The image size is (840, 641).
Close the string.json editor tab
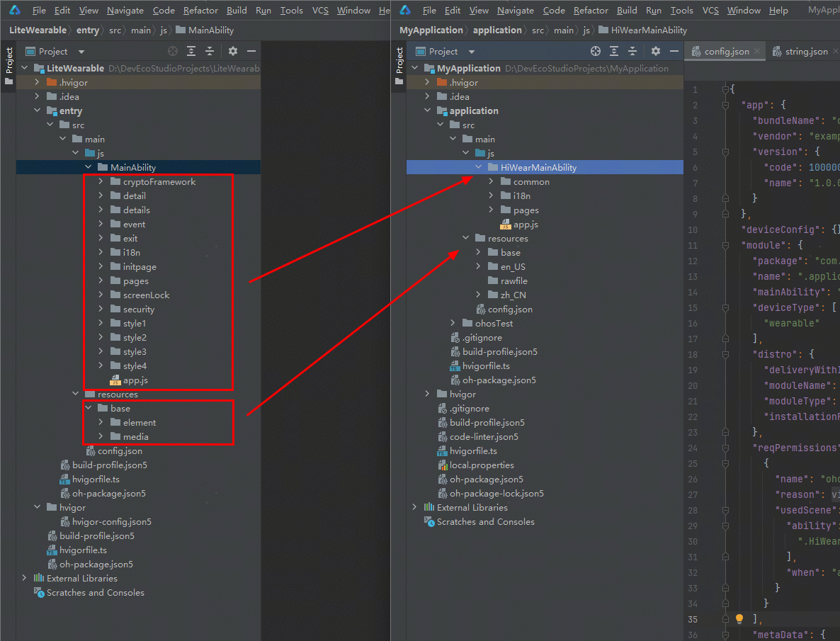(x=836, y=52)
